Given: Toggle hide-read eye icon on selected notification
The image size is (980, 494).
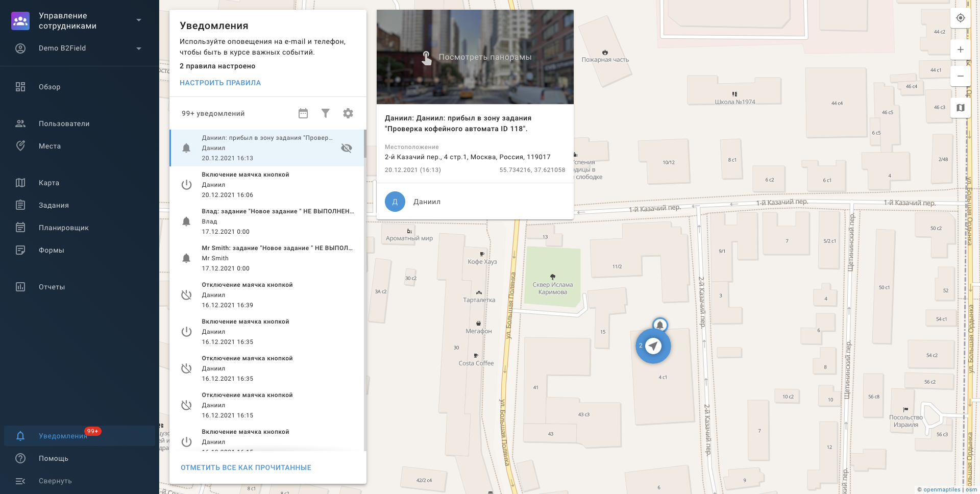Looking at the screenshot, I should point(347,148).
